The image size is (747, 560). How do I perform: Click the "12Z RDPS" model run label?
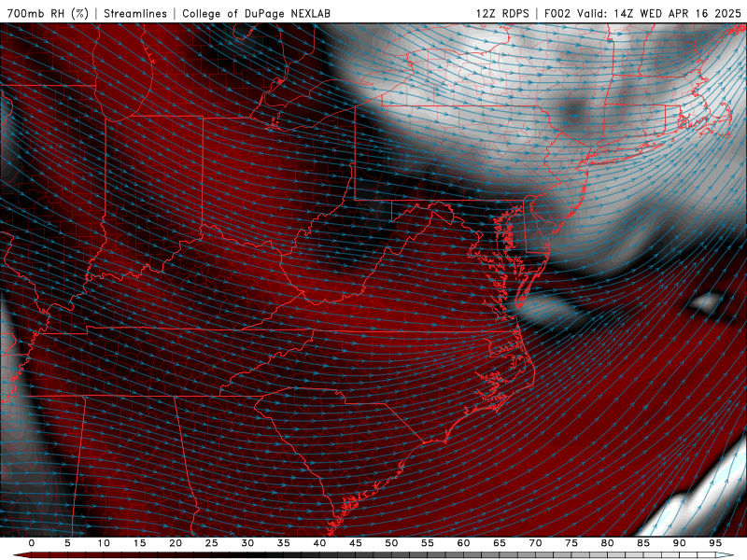point(502,13)
